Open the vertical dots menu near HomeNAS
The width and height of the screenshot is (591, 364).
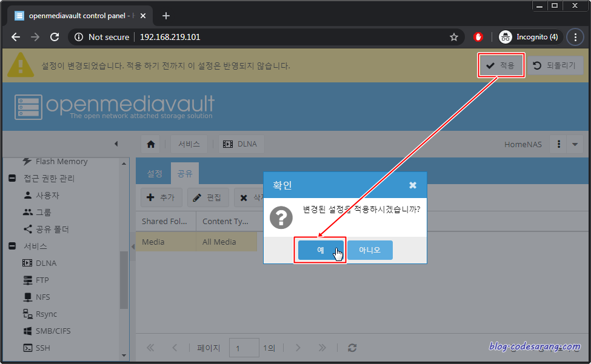pyautogui.click(x=559, y=144)
